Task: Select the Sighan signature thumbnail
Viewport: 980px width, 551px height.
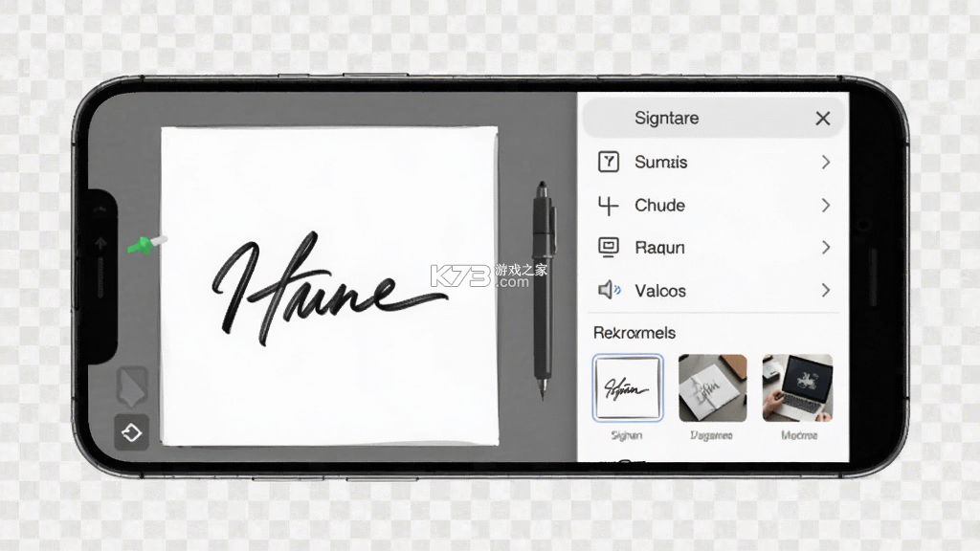Action: click(x=628, y=388)
